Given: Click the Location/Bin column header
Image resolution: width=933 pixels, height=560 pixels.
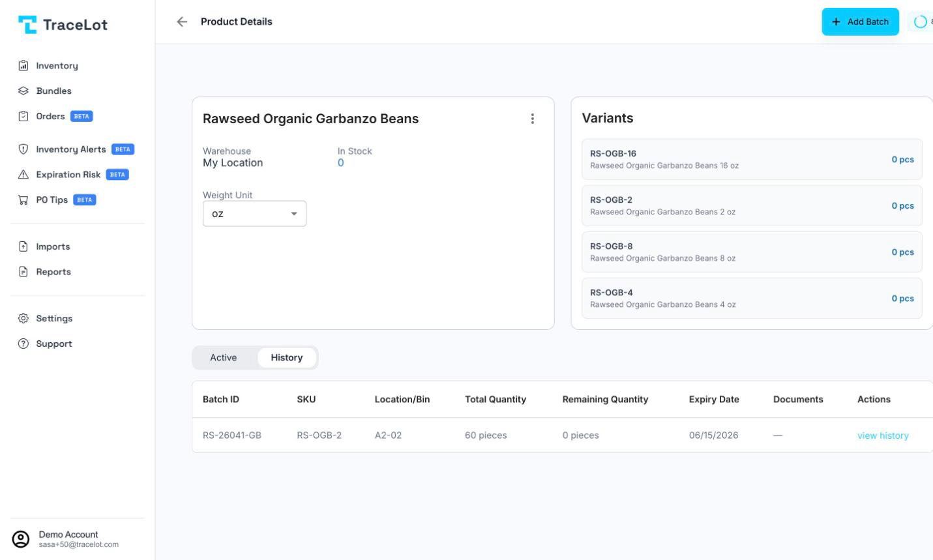Looking at the screenshot, I should pos(402,400).
